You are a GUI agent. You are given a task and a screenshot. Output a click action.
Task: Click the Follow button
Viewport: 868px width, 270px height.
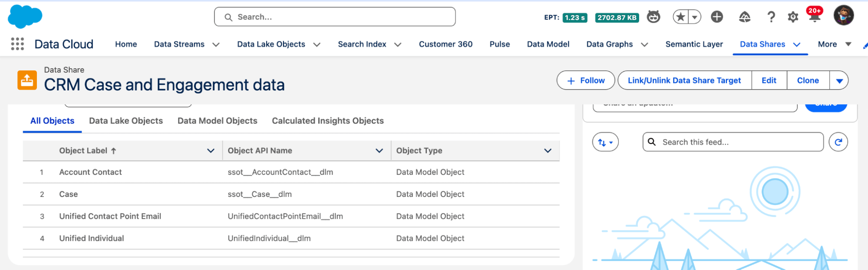[x=586, y=80]
